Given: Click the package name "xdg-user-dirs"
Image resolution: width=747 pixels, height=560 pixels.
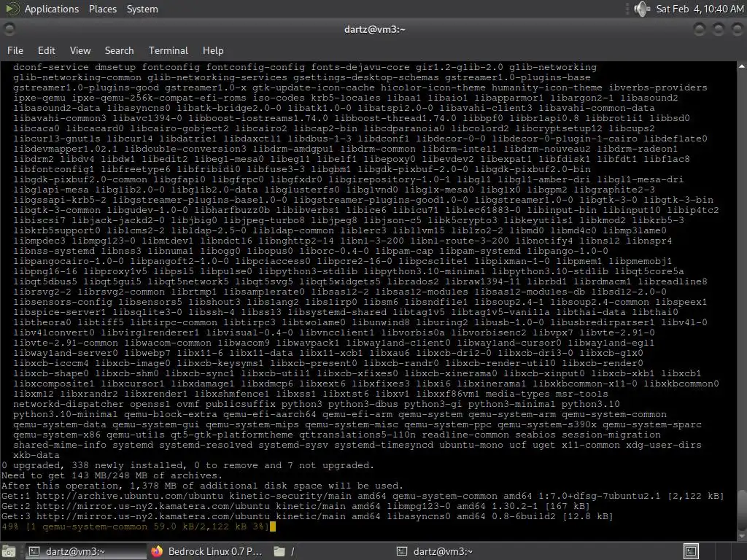Looking at the screenshot, I should 664,445.
